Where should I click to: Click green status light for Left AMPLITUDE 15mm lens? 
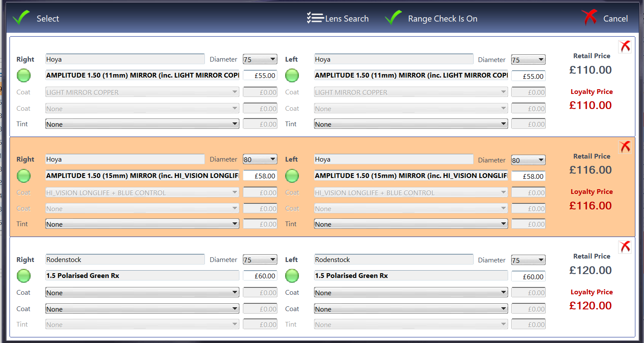click(292, 175)
